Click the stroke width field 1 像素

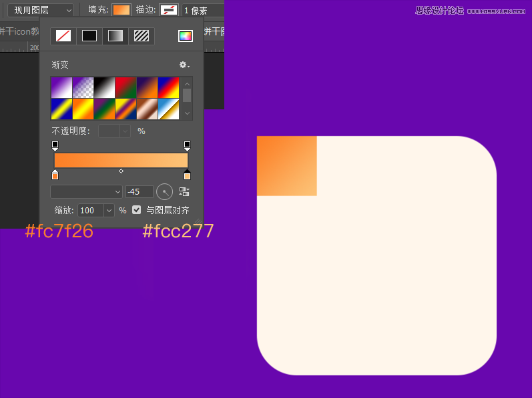[x=203, y=11]
